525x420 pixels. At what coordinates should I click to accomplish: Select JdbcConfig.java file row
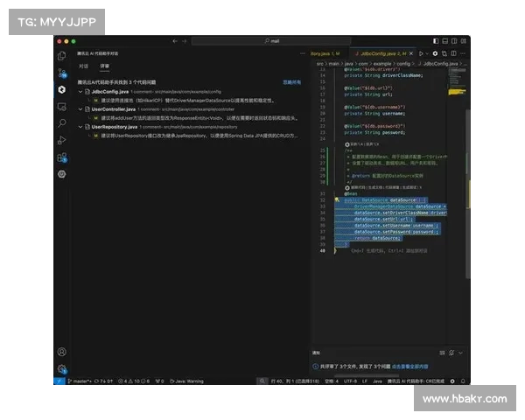click(189, 91)
